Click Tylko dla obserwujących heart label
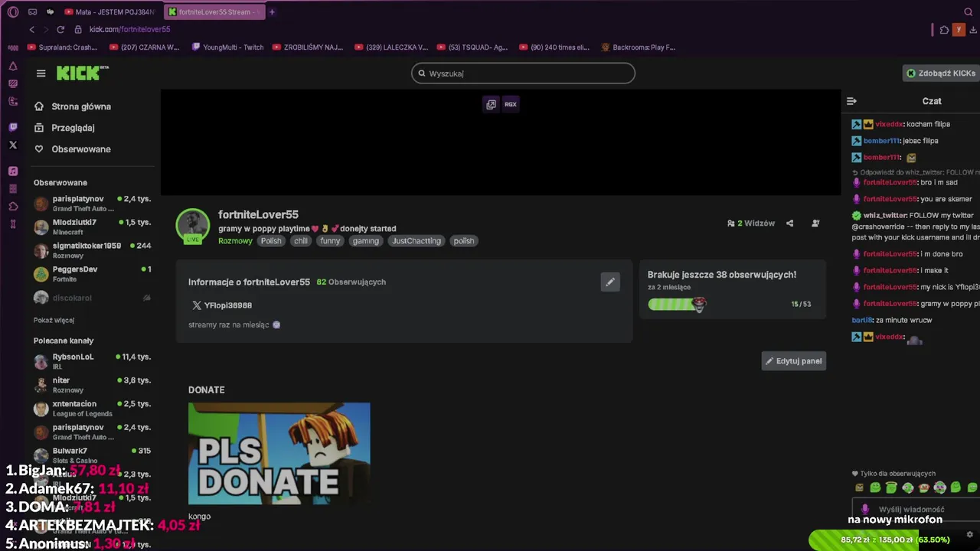The image size is (980, 551). 893,474
